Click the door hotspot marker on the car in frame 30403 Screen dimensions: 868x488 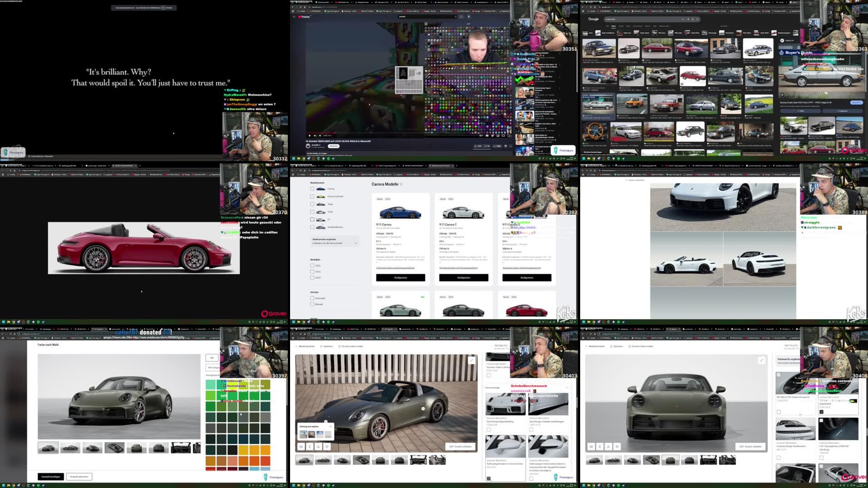pos(423,409)
